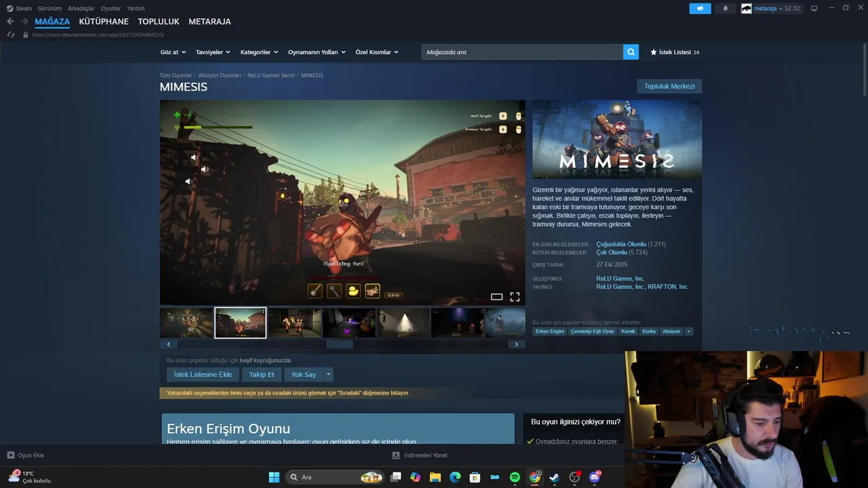This screenshot has width=868, height=488.
Task: Open the ReLU Games Serisi breadcrumb
Action: click(271, 75)
